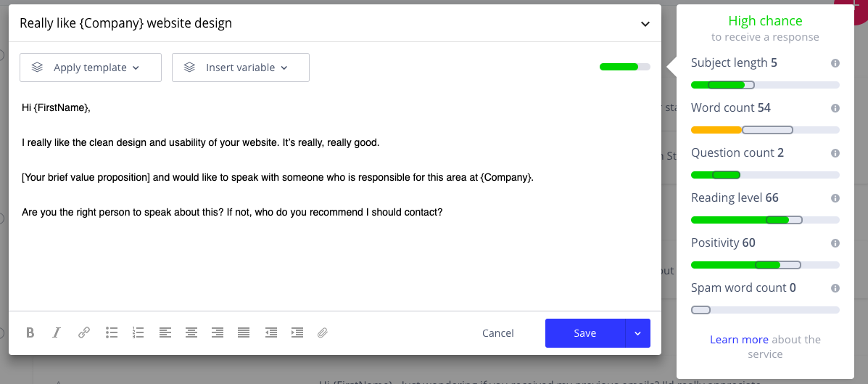The height and width of the screenshot is (384, 868).
Task: Save the email template
Action: [584, 333]
